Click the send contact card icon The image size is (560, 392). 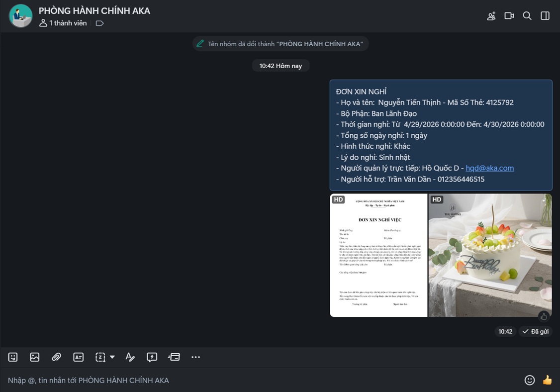[79, 357]
